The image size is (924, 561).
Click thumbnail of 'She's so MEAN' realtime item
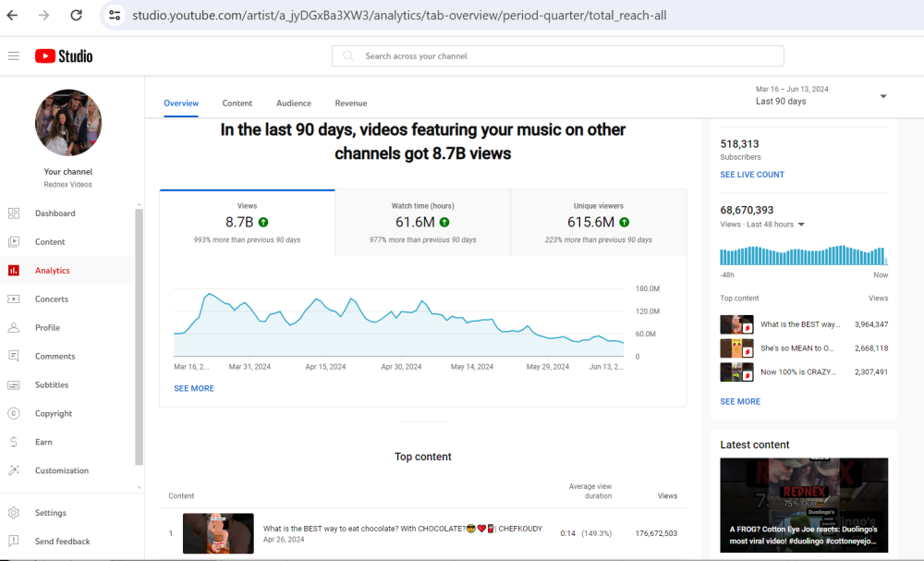736,348
